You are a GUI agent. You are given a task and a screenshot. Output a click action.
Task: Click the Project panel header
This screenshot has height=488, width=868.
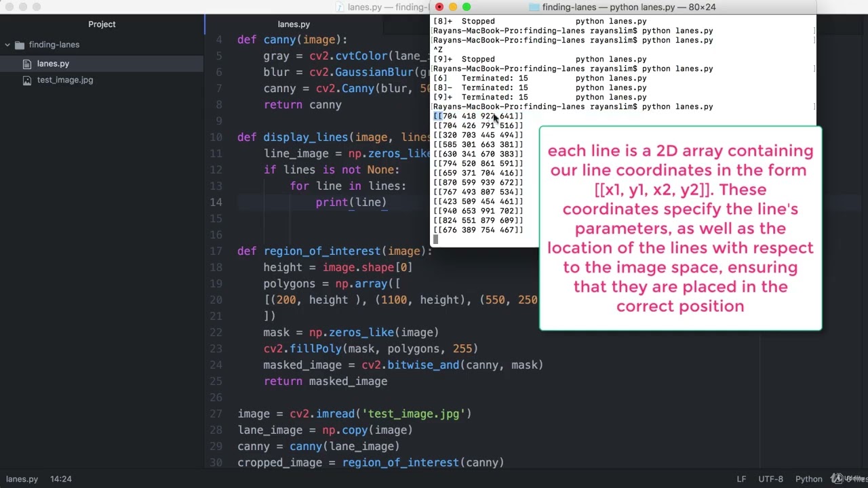(x=102, y=24)
